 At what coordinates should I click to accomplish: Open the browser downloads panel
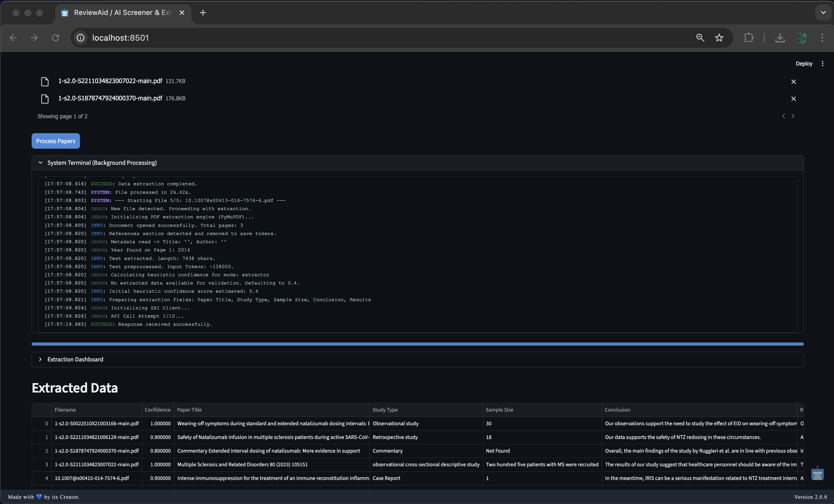[x=780, y=37]
